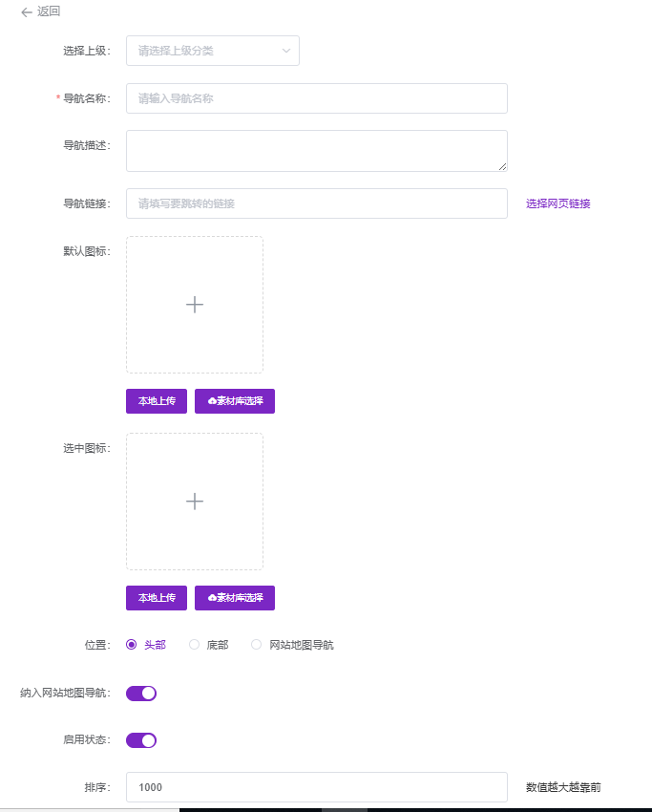This screenshot has width=652, height=812.
Task: Click the 排序 number field
Action: coord(316,787)
